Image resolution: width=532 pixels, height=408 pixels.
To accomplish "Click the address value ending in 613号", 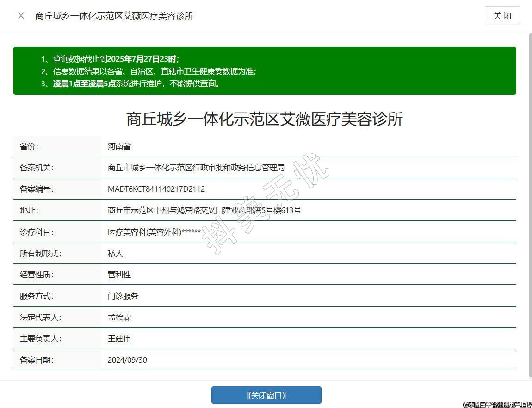I will pos(204,210).
